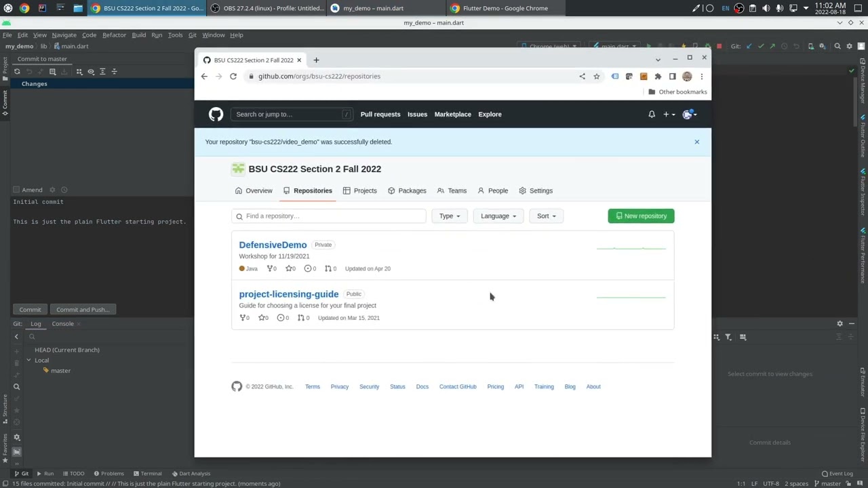Click the Find a repository input
Image resolution: width=868 pixels, height=488 pixels.
tap(329, 216)
